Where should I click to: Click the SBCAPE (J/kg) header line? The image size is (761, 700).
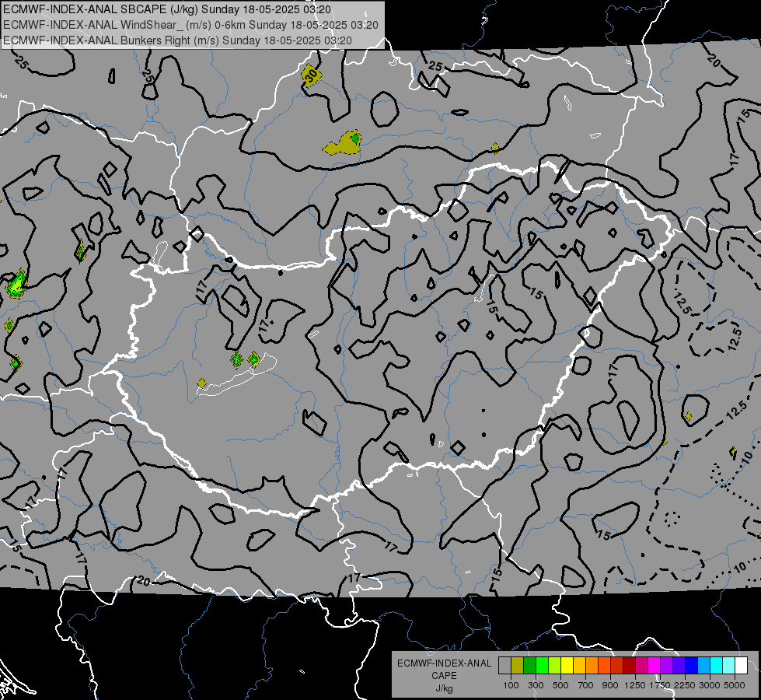(167, 9)
